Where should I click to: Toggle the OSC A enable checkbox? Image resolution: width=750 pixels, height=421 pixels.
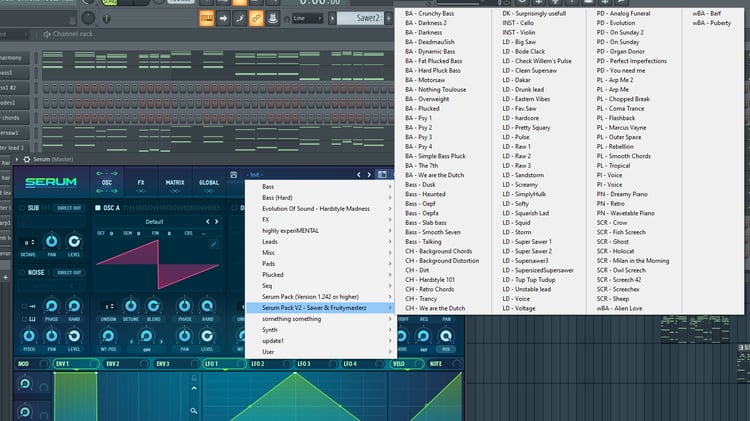pyautogui.click(x=98, y=208)
